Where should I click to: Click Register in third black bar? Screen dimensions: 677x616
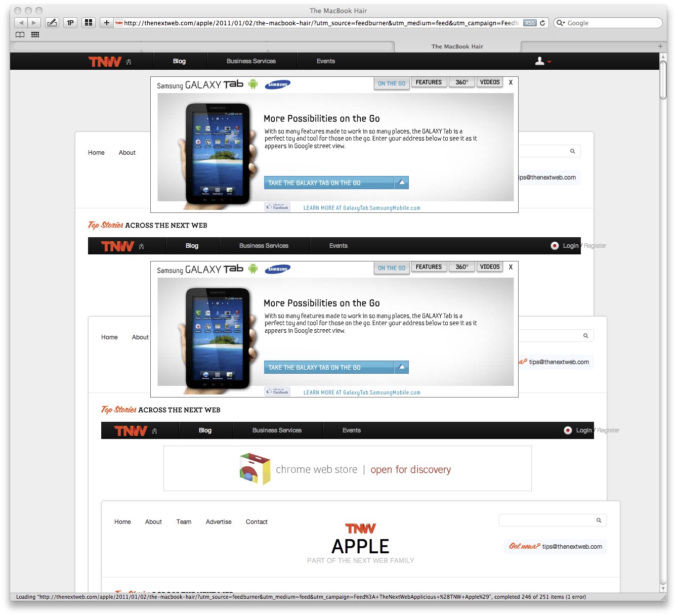coord(608,430)
